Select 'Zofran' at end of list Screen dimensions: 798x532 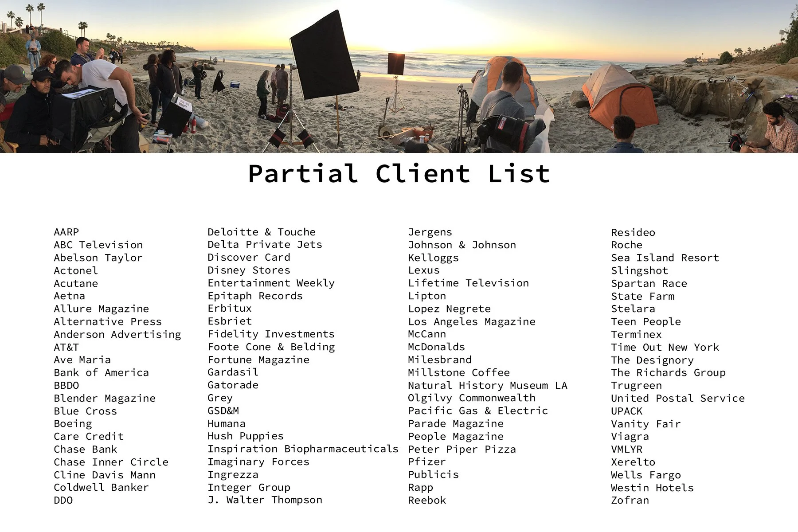pos(630,500)
